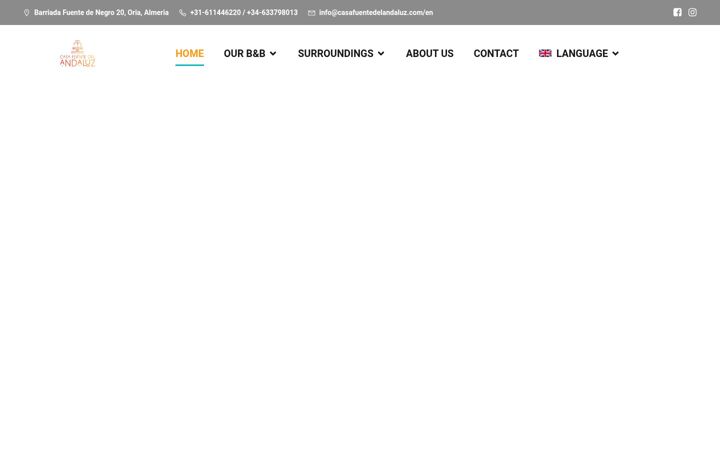Image resolution: width=720 pixels, height=450 pixels.
Task: Open the Instagram profile icon
Action: click(x=692, y=12)
